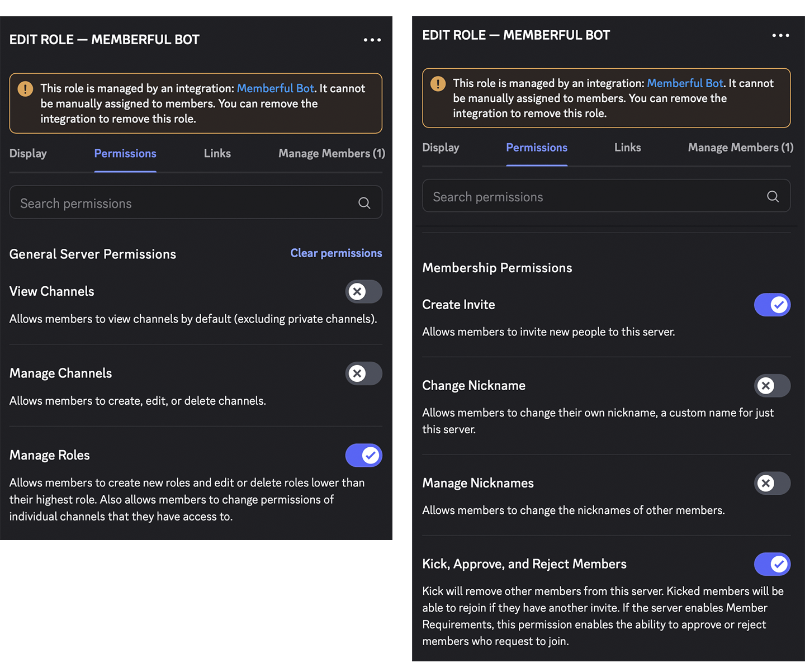
Task: Click the Clear permissions link
Action: pos(336,253)
